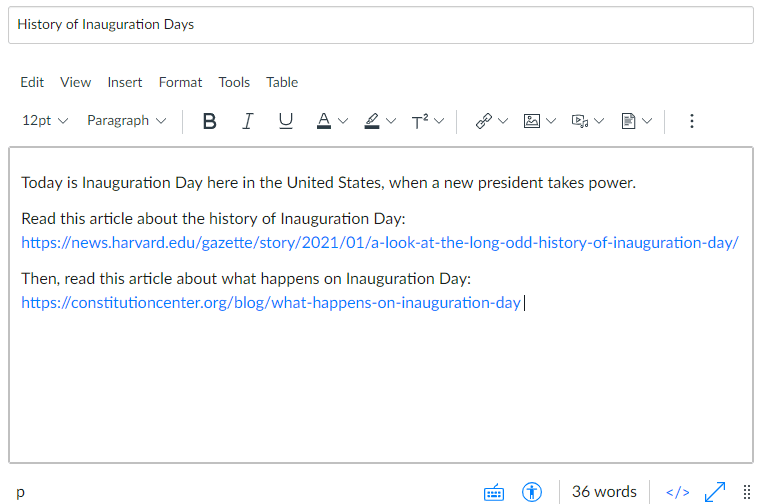The width and height of the screenshot is (761, 504).
Task: Open the View menu
Action: [76, 83]
